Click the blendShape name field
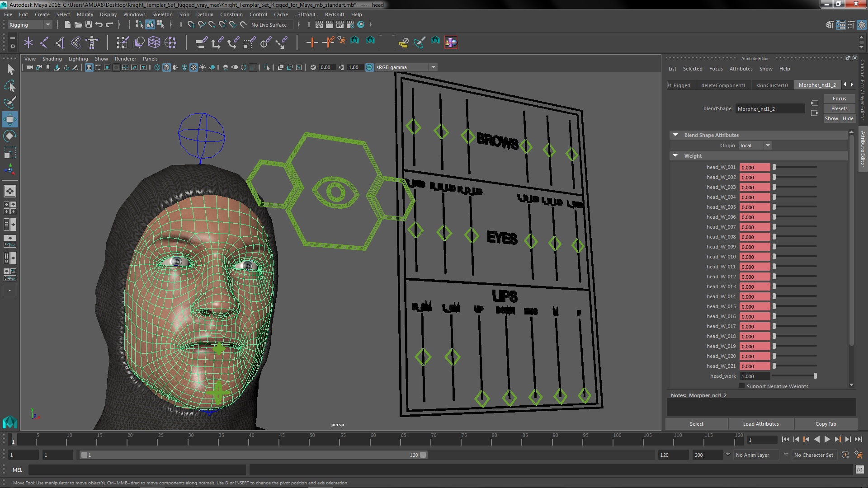 pyautogui.click(x=770, y=108)
